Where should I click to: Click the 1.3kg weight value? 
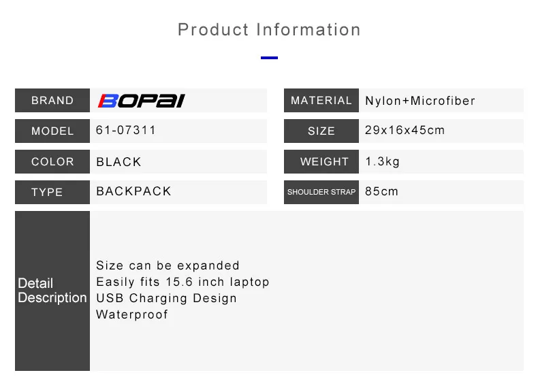tap(383, 161)
